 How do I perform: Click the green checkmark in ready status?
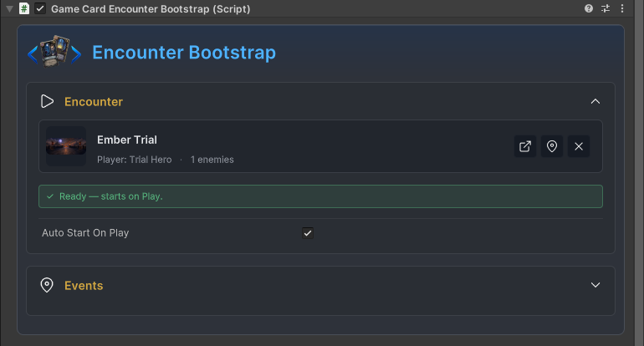tap(50, 196)
